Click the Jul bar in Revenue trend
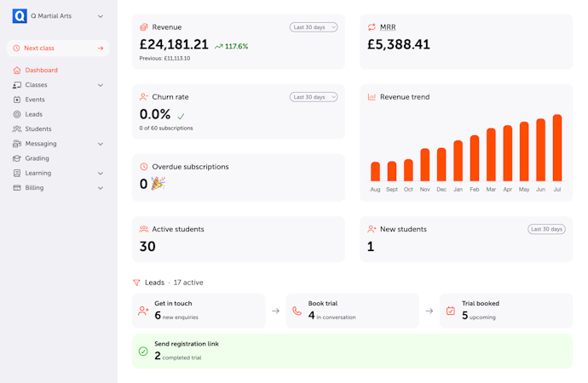588x383 pixels. click(x=557, y=148)
